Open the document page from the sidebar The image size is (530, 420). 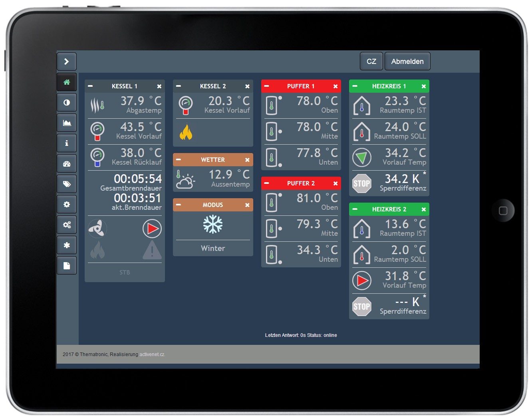pos(67,265)
